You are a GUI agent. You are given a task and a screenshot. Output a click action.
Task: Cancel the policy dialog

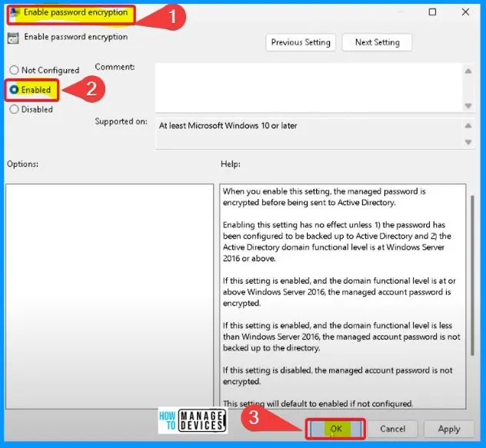pos(392,429)
